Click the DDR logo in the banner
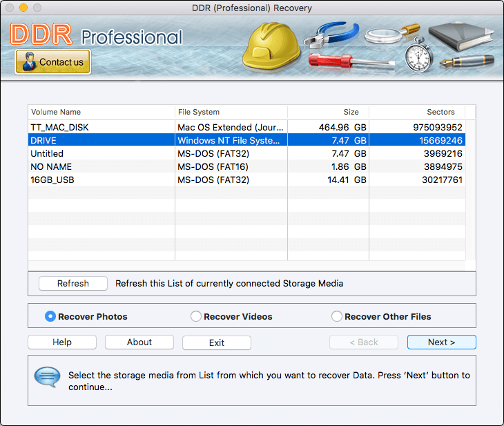504x426 pixels. point(41,34)
